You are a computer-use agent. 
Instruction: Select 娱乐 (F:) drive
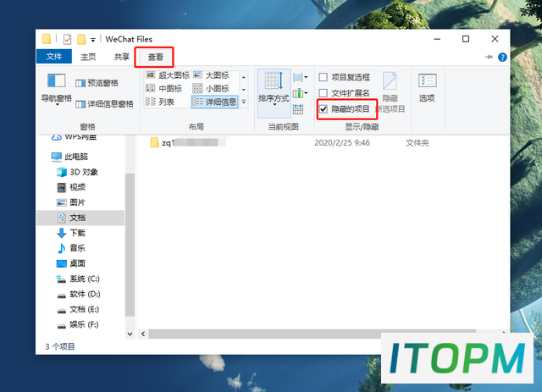[77, 324]
